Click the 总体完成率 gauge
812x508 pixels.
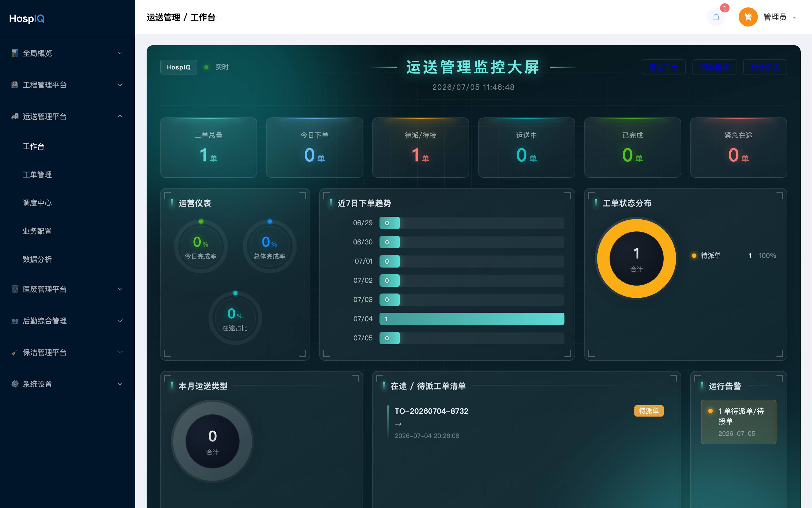[x=270, y=247]
